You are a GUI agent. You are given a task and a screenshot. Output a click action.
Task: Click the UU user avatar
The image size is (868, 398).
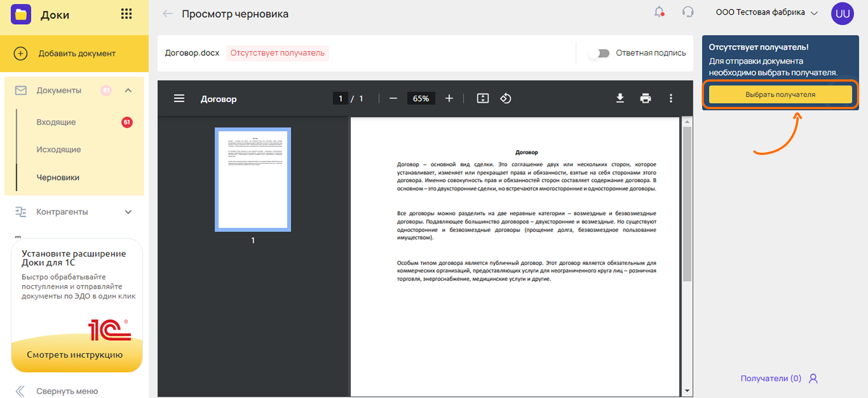[842, 14]
